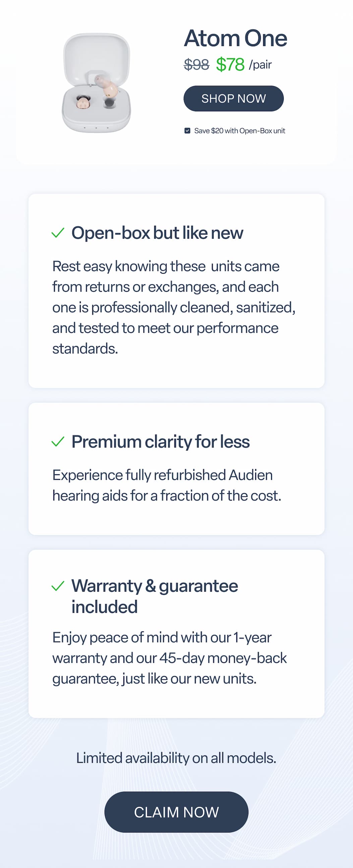Toggle the Save $20 with Open-Box unit checkbox
The width and height of the screenshot is (353, 868).
[187, 131]
